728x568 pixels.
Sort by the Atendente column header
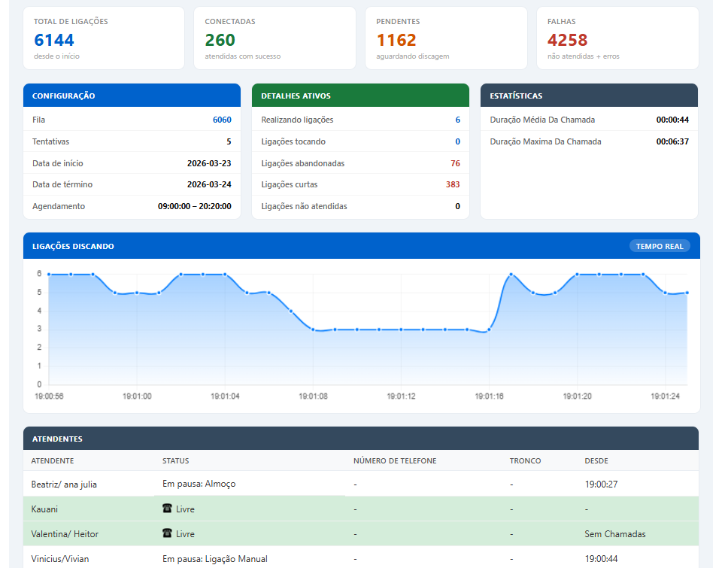point(53,460)
